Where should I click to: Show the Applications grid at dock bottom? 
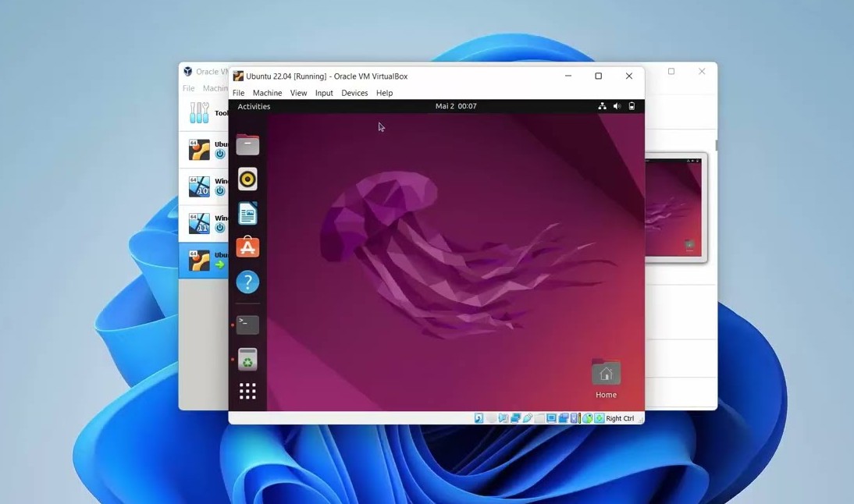coord(247,390)
